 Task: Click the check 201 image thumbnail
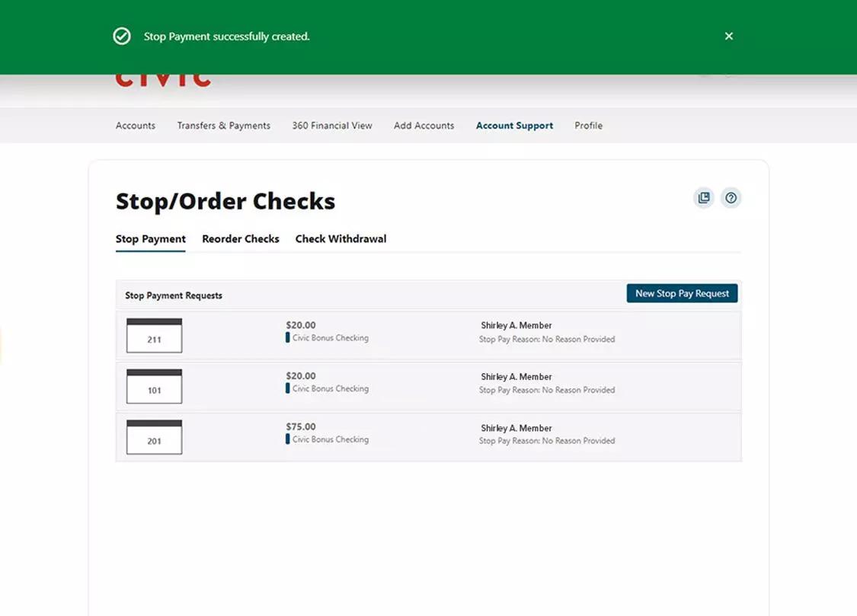154,437
